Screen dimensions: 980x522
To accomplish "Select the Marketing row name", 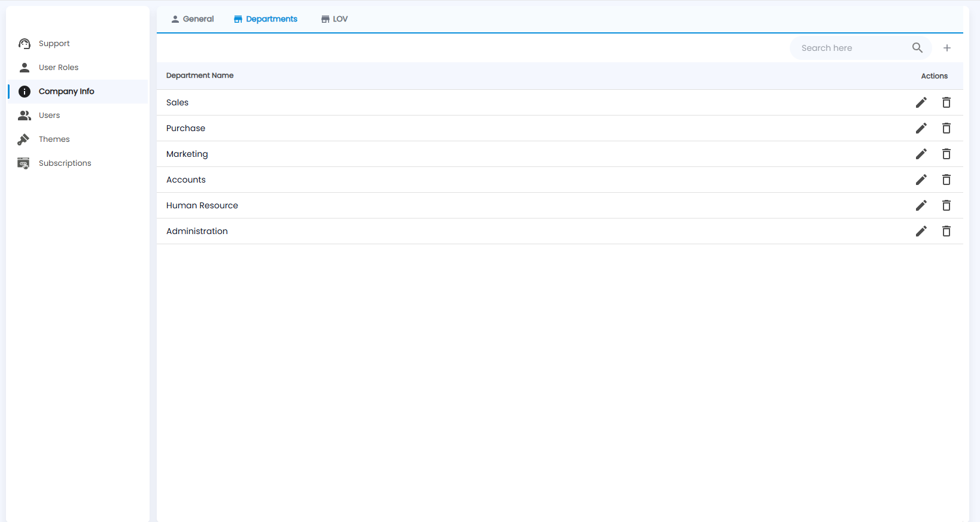I will click(x=187, y=154).
